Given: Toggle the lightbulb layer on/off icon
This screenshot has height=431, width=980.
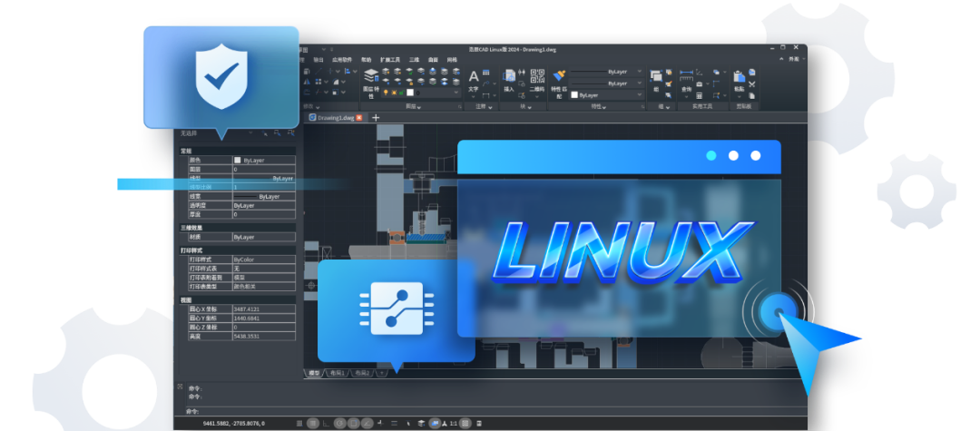Looking at the screenshot, I should [x=386, y=93].
